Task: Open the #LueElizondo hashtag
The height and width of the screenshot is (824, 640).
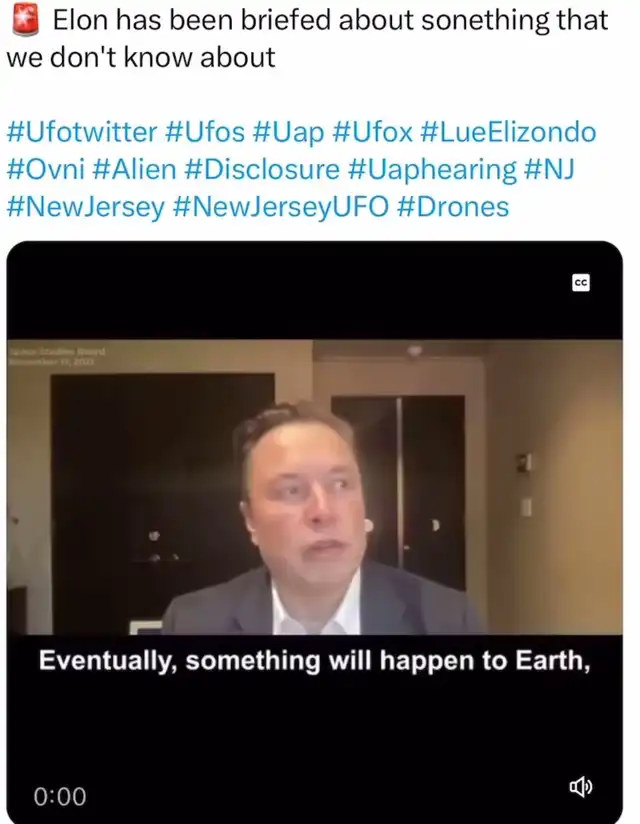Action: point(509,132)
